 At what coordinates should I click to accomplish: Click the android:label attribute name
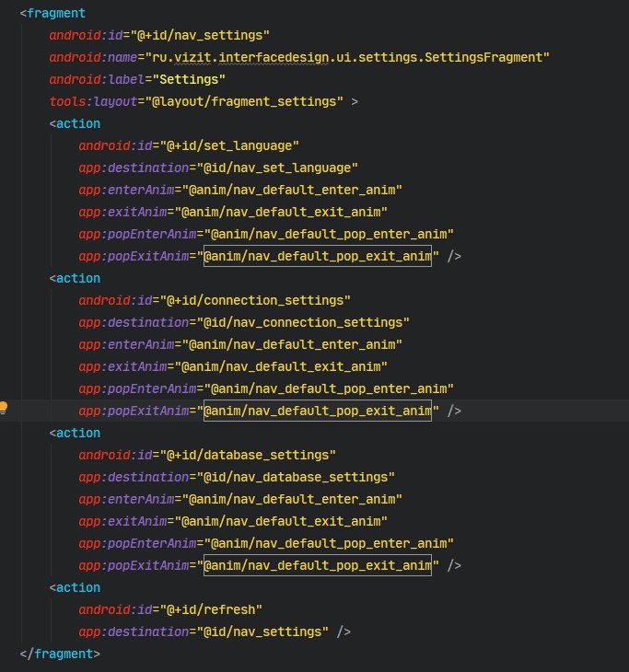[x=97, y=80]
